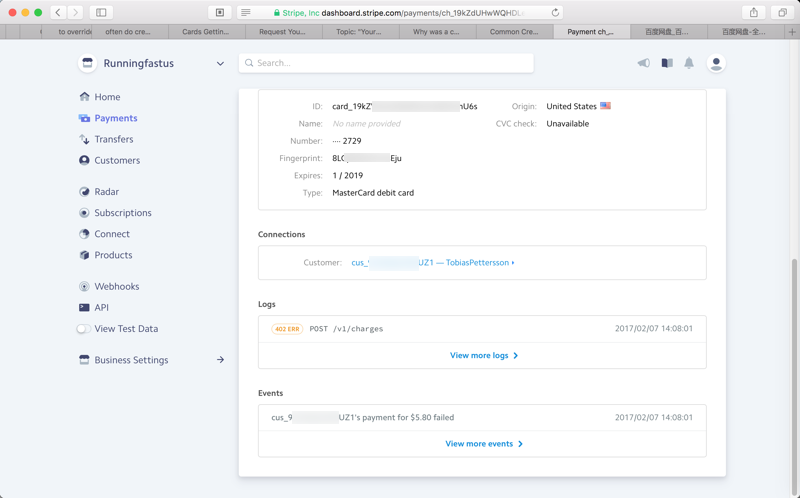Open the notifications bell
Viewport: 800px width, 498px height.
tap(689, 63)
